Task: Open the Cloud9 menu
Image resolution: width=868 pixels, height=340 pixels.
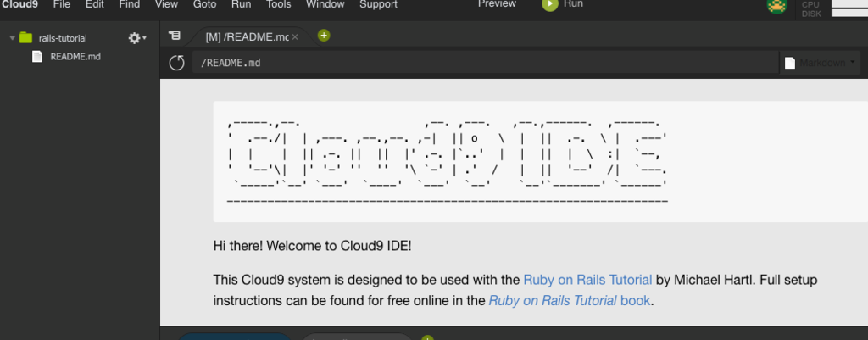Action: [20, 4]
